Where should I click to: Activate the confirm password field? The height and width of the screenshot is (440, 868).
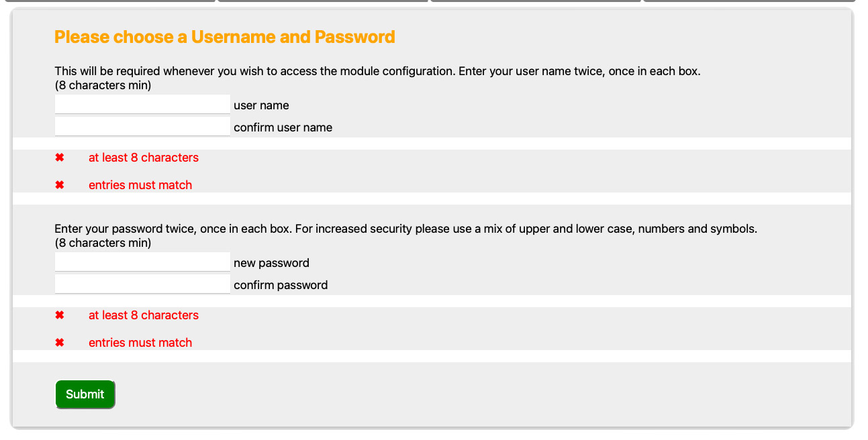pos(142,284)
